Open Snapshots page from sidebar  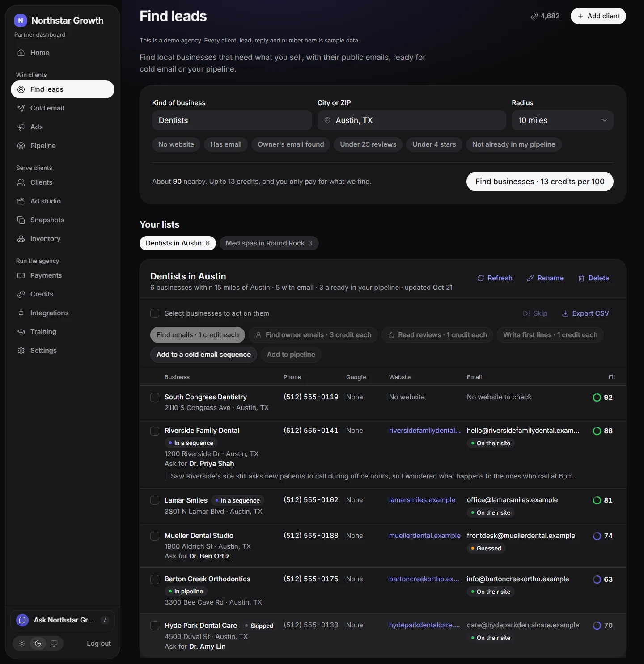click(63, 220)
